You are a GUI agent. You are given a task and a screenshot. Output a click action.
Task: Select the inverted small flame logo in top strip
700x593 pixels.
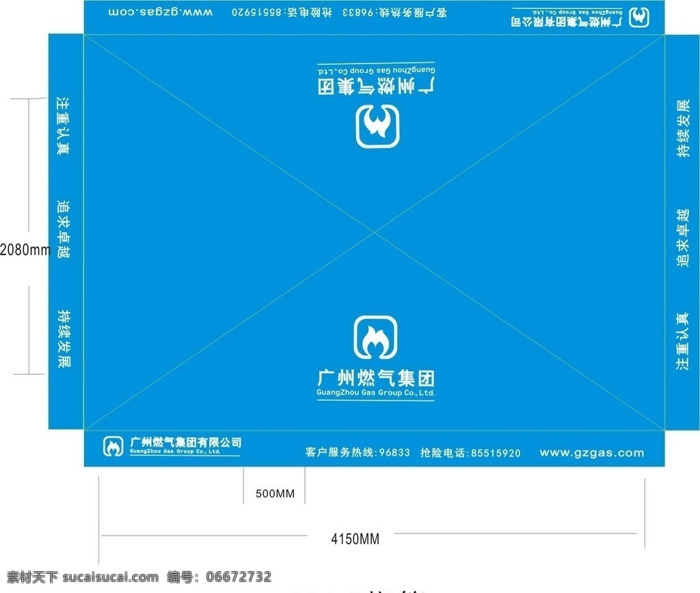(639, 17)
